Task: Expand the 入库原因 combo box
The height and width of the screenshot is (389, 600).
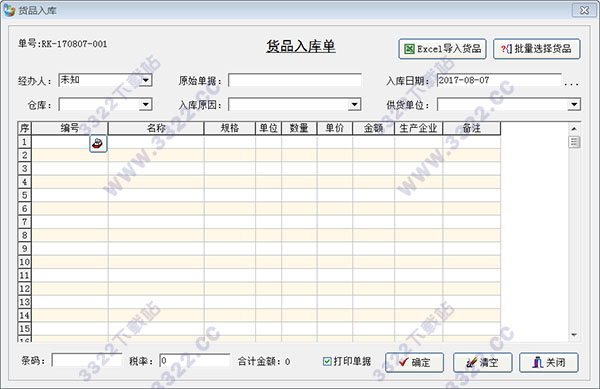Action: click(x=354, y=104)
